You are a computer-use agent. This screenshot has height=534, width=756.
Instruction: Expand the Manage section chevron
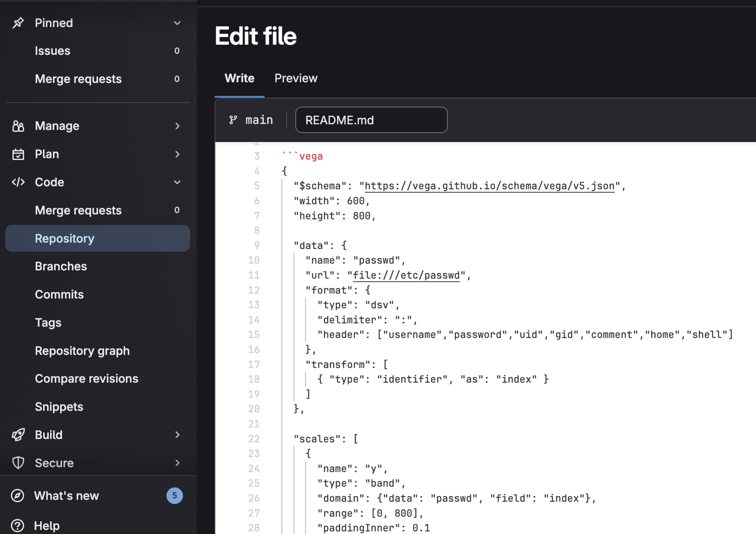[177, 126]
